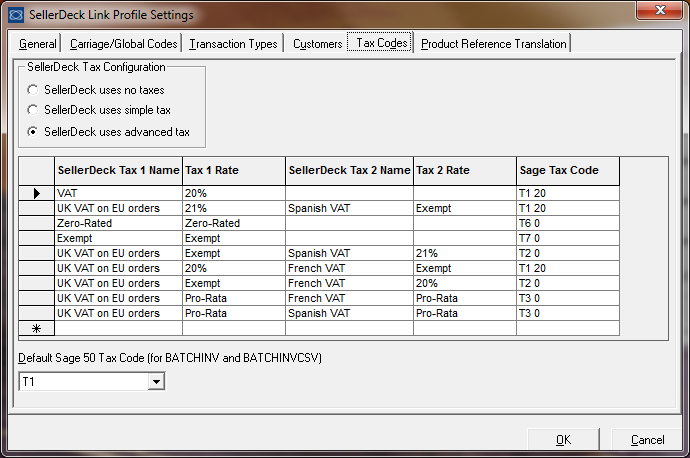This screenshot has height=458, width=690.
Task: Open the Customers tab
Action: point(317,44)
